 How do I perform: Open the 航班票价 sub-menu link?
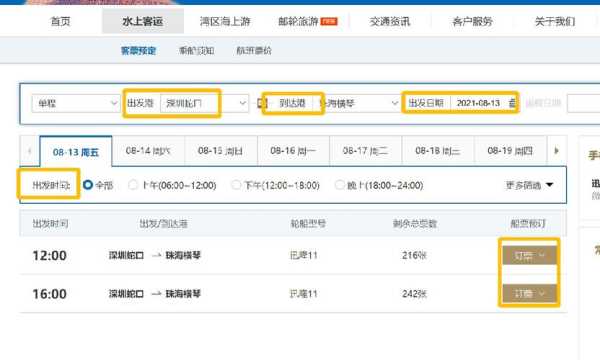click(254, 50)
